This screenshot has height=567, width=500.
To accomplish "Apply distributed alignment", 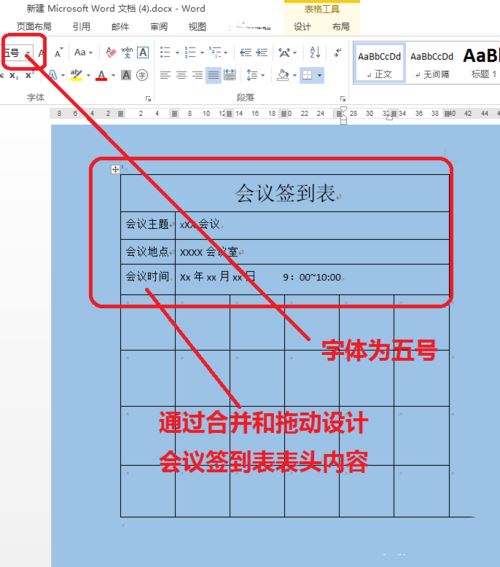I will point(230,75).
